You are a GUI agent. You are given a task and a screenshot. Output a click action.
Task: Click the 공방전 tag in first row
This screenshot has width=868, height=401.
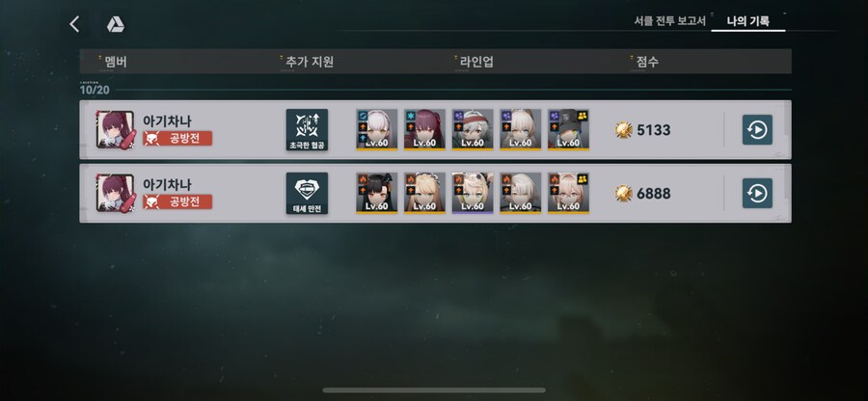(x=177, y=138)
